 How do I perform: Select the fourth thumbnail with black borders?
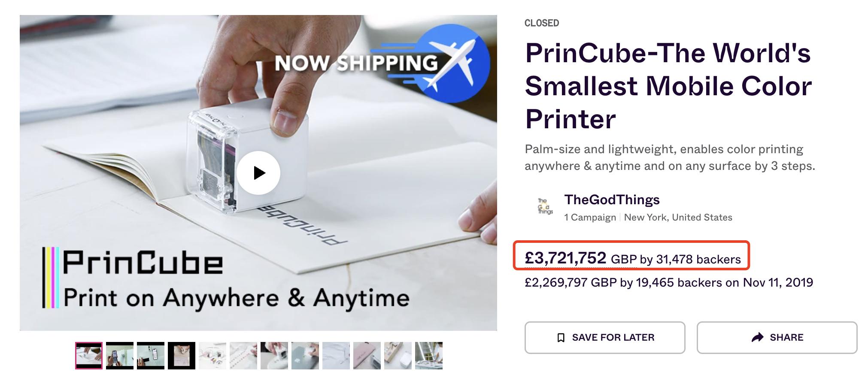coord(182,356)
